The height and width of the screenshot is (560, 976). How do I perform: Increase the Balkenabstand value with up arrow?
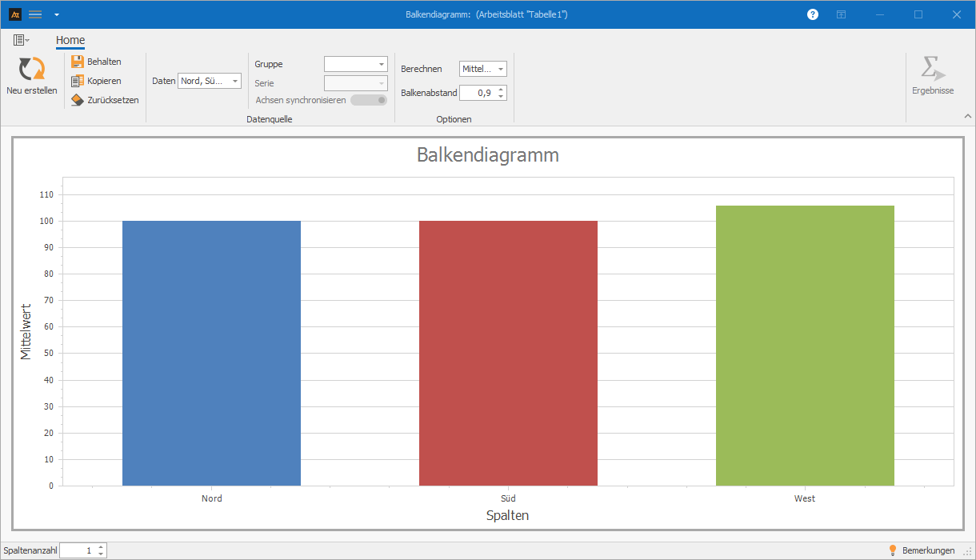(501, 89)
